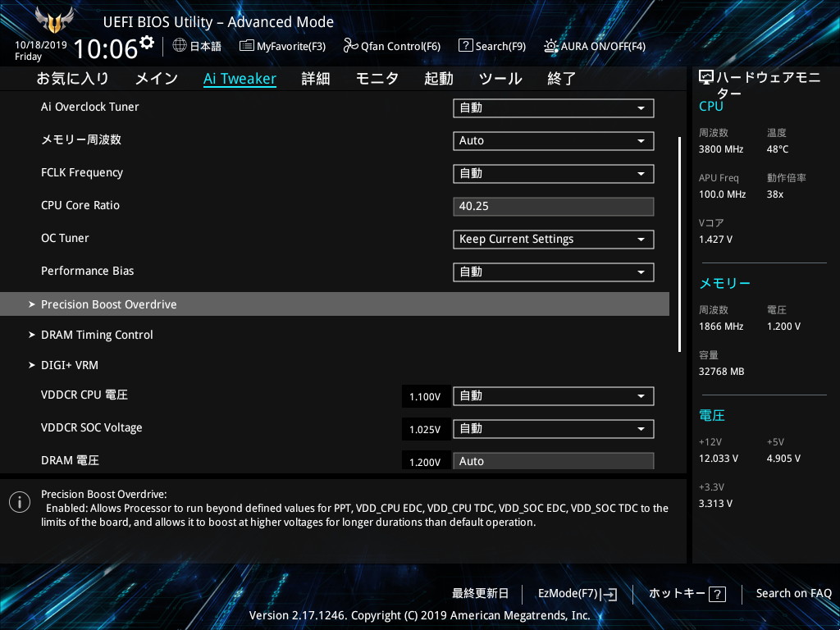Open the メモリー周波数 dropdown

click(x=554, y=141)
